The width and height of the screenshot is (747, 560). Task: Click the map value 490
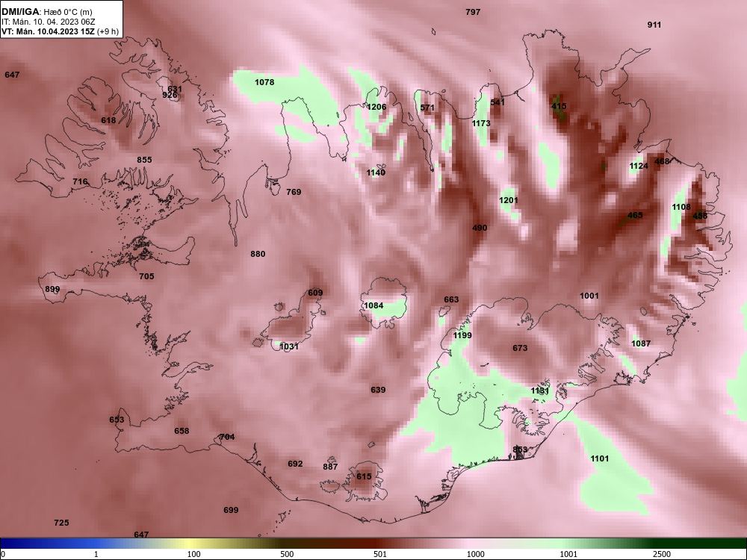(x=480, y=228)
